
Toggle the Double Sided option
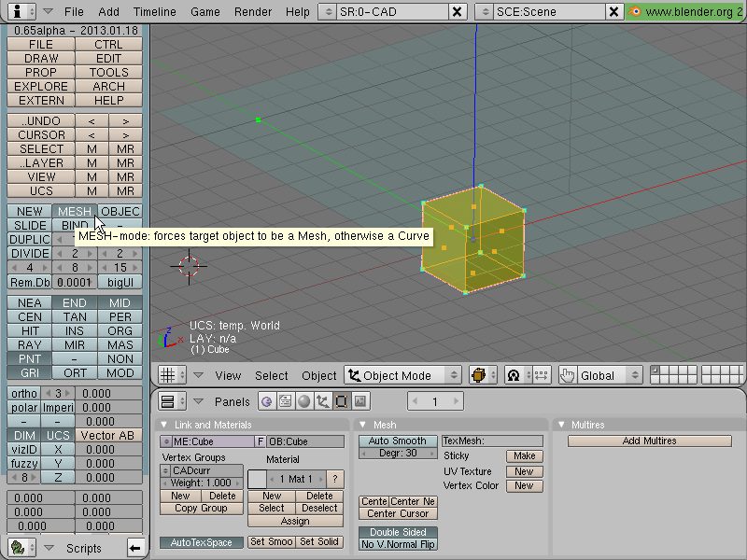[398, 532]
